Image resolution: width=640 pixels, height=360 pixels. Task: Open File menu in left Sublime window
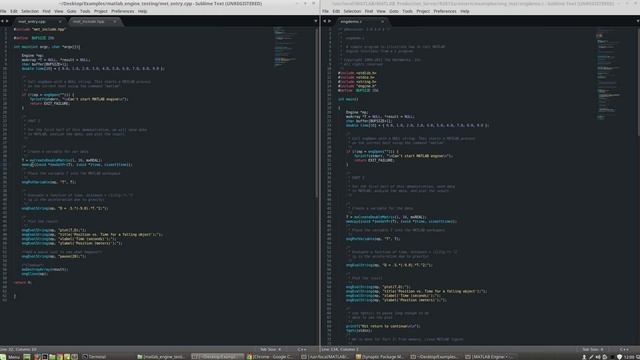coord(3,11)
